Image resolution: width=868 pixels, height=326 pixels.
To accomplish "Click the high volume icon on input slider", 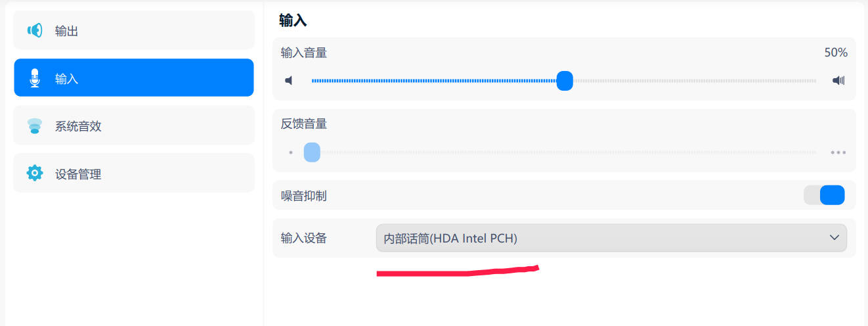I will (x=838, y=81).
